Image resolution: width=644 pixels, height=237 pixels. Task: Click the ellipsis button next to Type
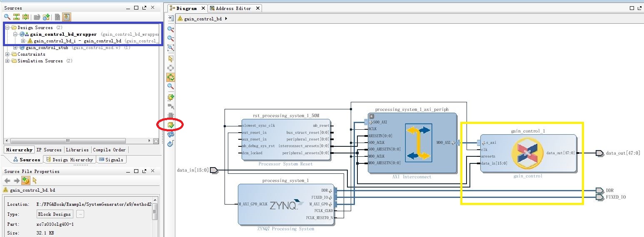click(x=80, y=214)
